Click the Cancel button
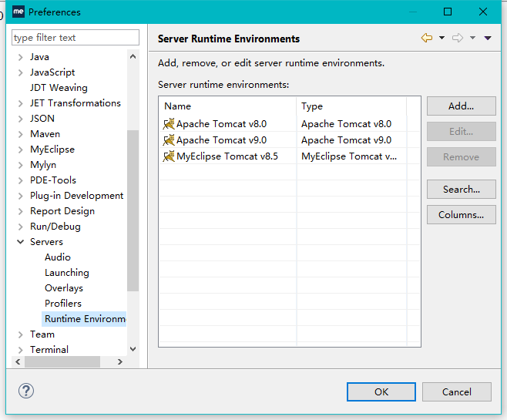Viewport: 507px width, 420px height. click(x=457, y=391)
